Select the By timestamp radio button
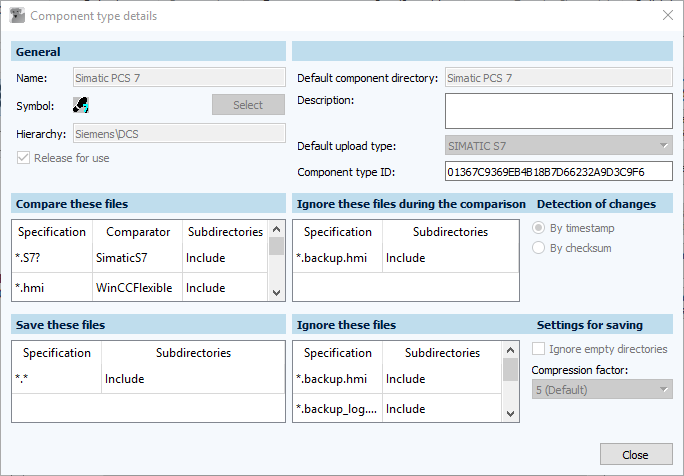 (538, 228)
